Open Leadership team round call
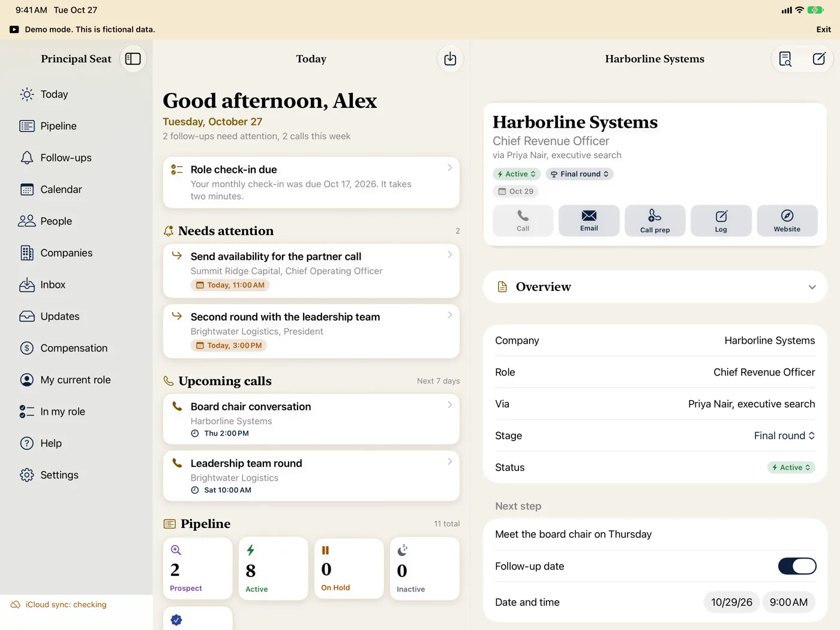Image resolution: width=840 pixels, height=630 pixels. click(x=311, y=476)
